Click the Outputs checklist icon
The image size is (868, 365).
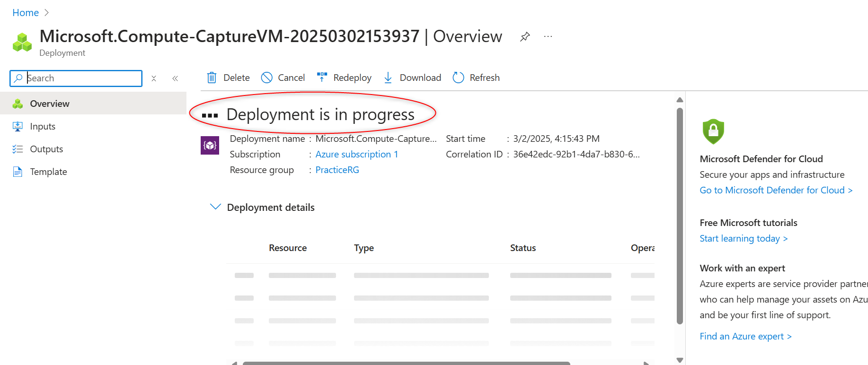click(18, 149)
